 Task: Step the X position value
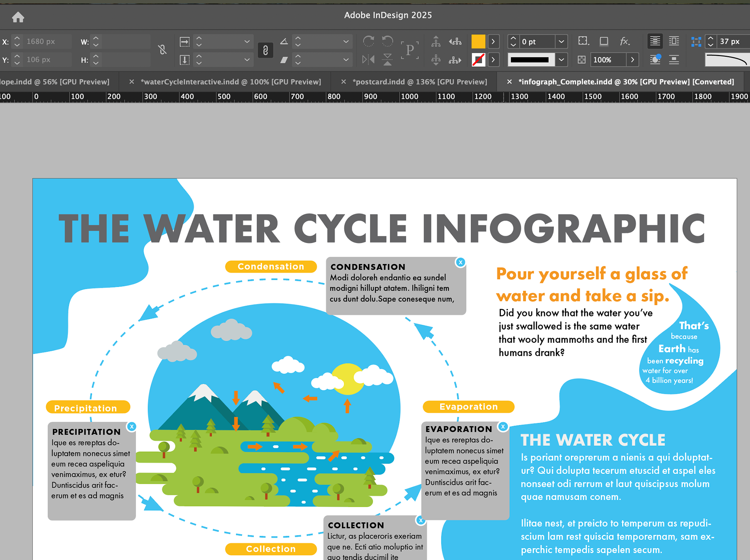tap(17, 41)
